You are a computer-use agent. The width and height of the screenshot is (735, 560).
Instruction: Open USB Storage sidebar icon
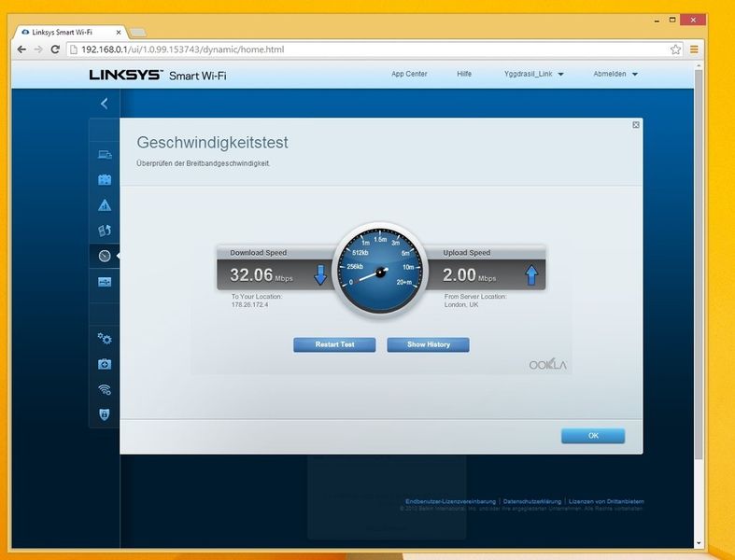coord(105,282)
